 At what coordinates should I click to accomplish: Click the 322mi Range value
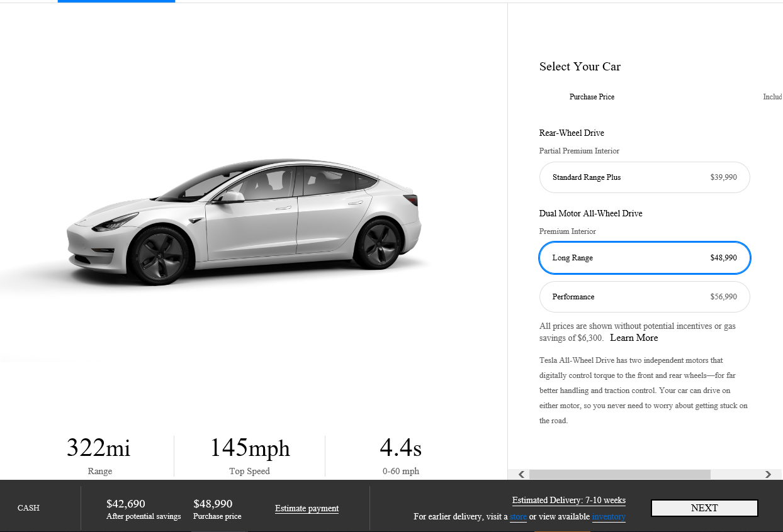coord(99,448)
